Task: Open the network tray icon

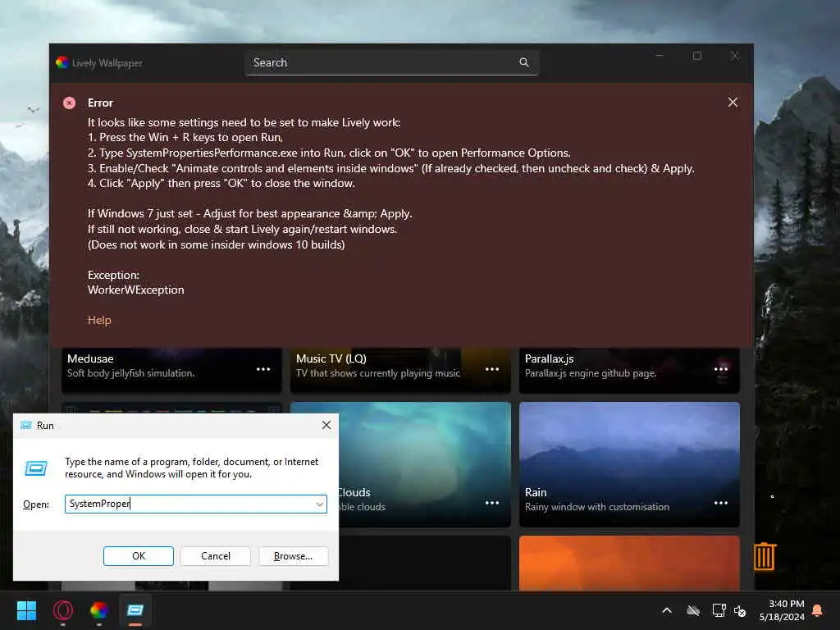Action: coord(719,610)
